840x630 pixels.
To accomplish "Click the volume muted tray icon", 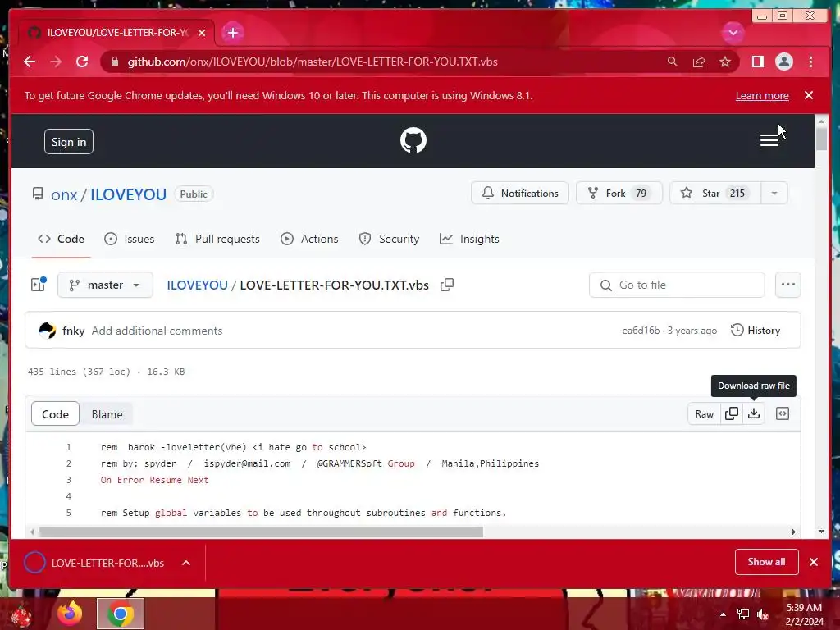I will pos(762,614).
